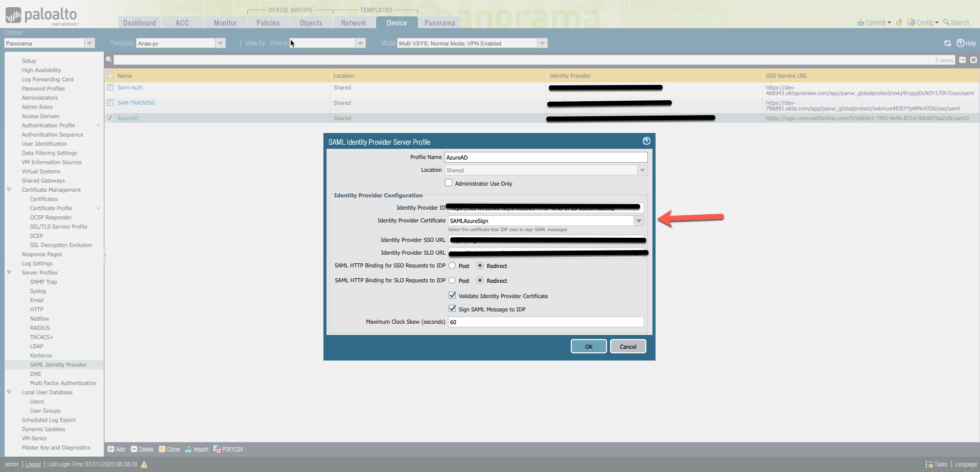The image size is (980, 472).
Task: Switch to the Dashboard tab
Action: point(139,23)
